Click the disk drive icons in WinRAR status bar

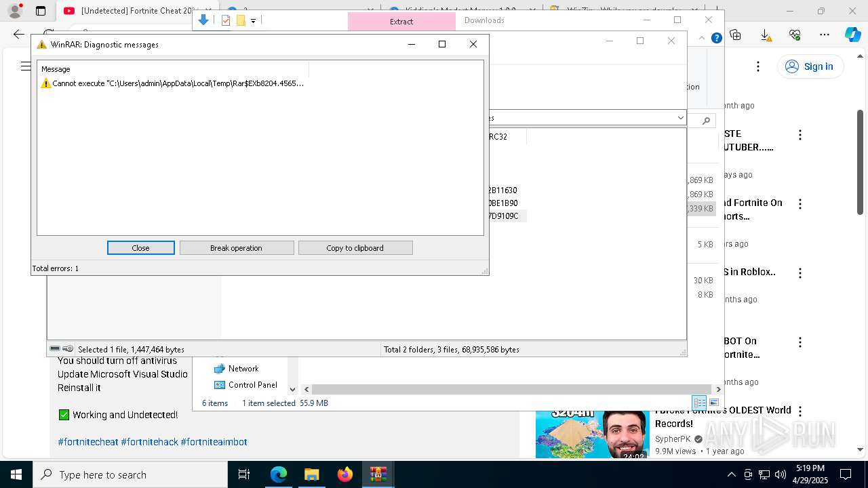(61, 349)
